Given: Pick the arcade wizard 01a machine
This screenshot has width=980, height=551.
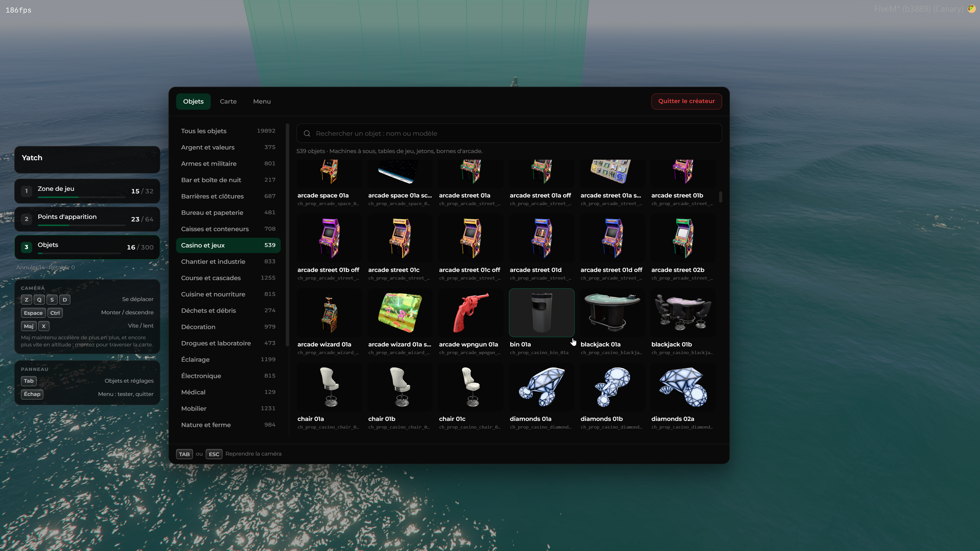Looking at the screenshot, I should (x=329, y=312).
